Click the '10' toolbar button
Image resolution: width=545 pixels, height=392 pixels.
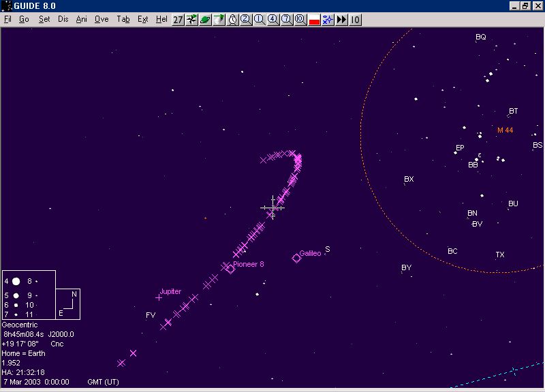pos(355,20)
